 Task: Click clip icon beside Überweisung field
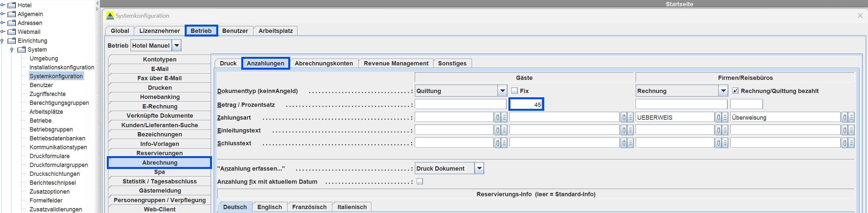coord(844,117)
